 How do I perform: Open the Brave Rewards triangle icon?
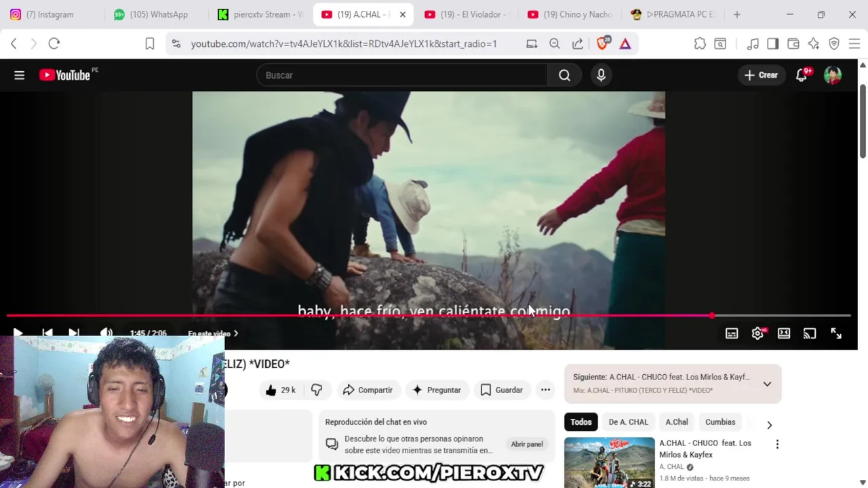tap(625, 43)
